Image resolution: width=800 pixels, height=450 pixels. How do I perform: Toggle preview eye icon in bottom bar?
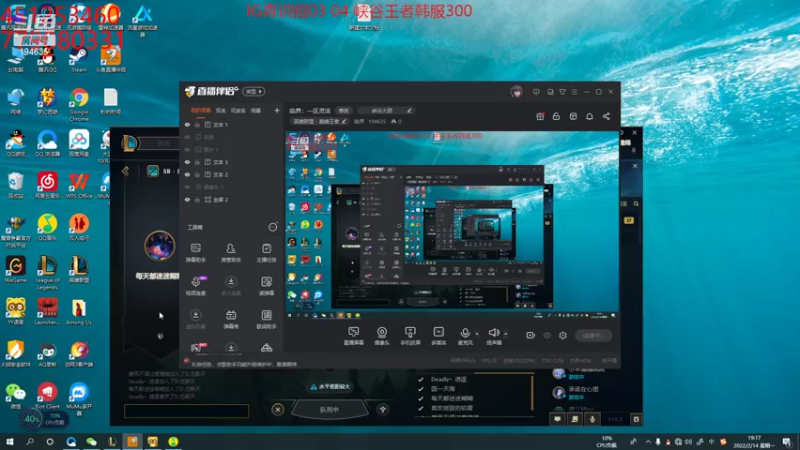pyautogui.click(x=547, y=335)
